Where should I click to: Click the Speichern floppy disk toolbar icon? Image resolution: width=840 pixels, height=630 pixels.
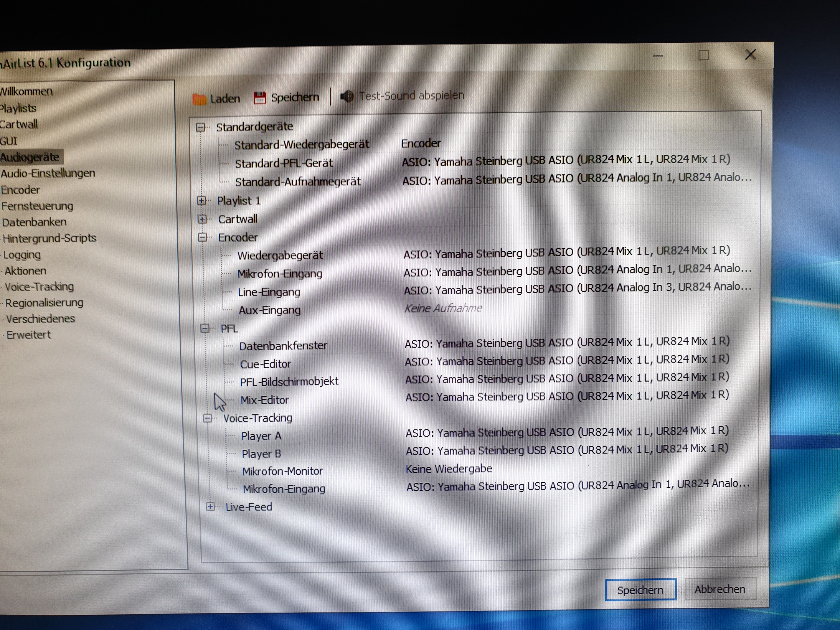[x=260, y=98]
